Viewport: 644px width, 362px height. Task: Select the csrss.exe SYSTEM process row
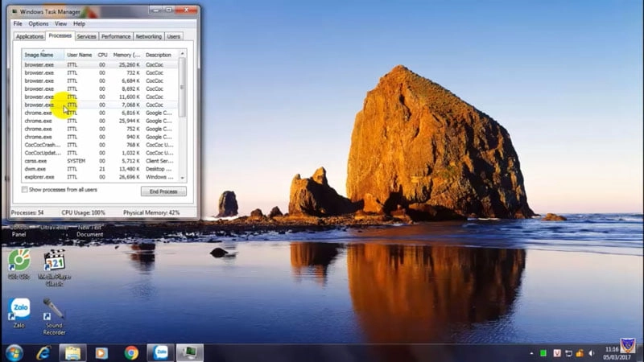pyautogui.click(x=100, y=161)
